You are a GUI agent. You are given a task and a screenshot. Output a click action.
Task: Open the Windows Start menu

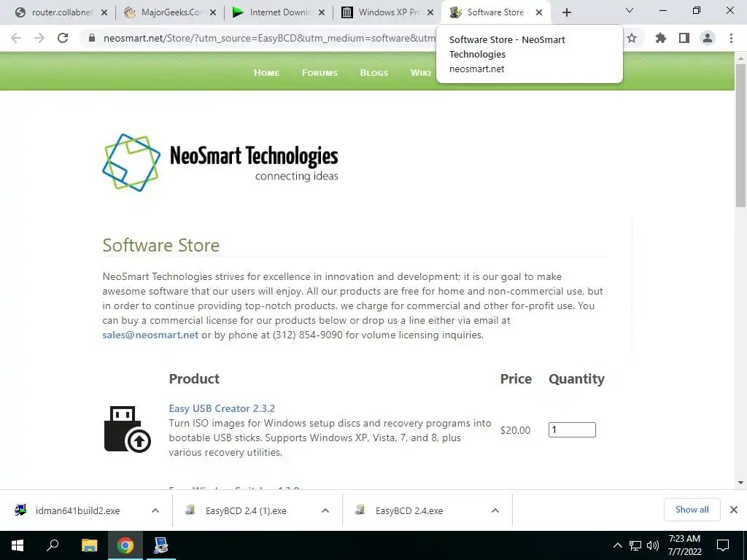(x=18, y=545)
